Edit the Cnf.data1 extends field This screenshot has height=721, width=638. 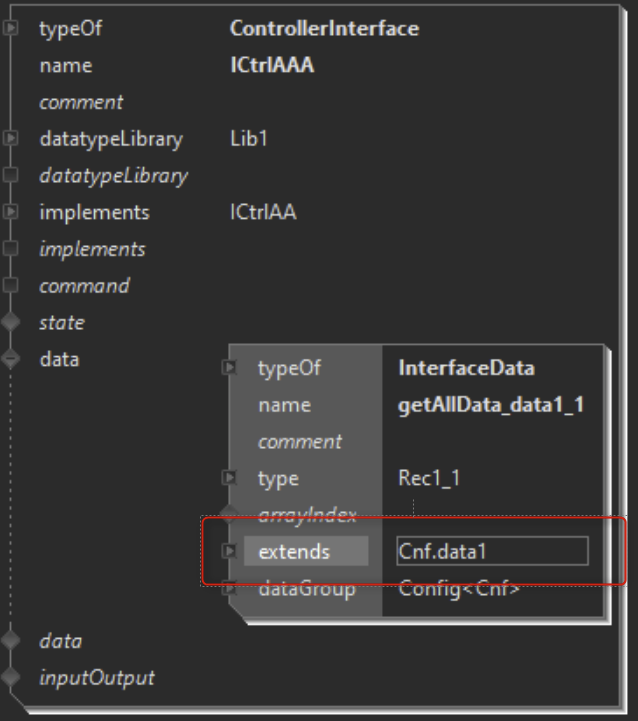click(x=492, y=551)
